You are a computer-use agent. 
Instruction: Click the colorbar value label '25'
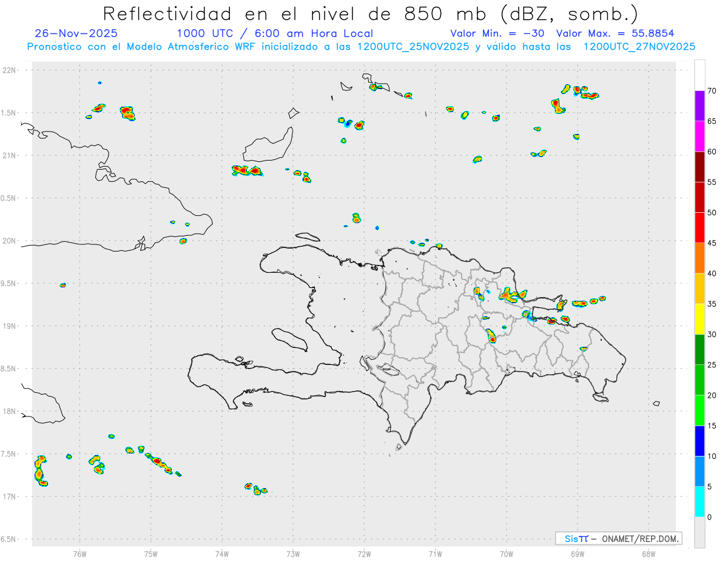tap(712, 365)
